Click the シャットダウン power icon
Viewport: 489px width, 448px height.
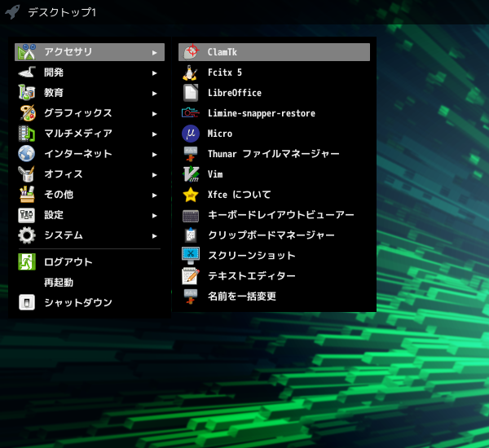(x=27, y=302)
